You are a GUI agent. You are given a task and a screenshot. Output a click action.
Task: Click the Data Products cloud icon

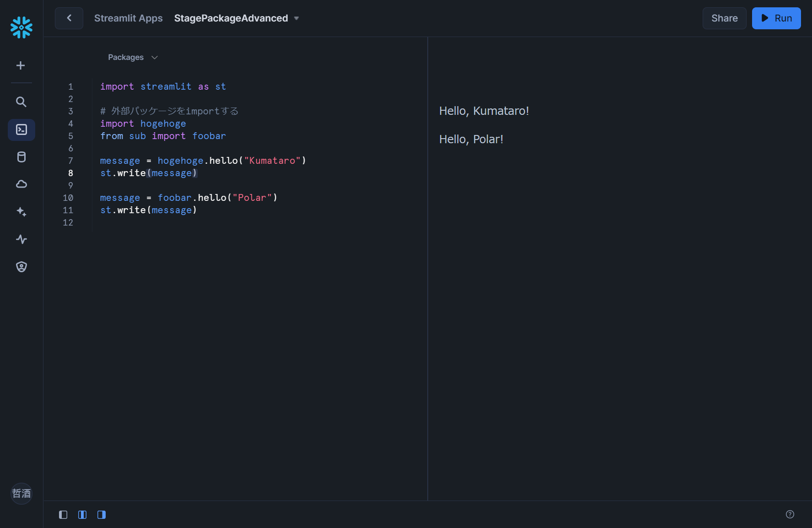pyautogui.click(x=21, y=184)
